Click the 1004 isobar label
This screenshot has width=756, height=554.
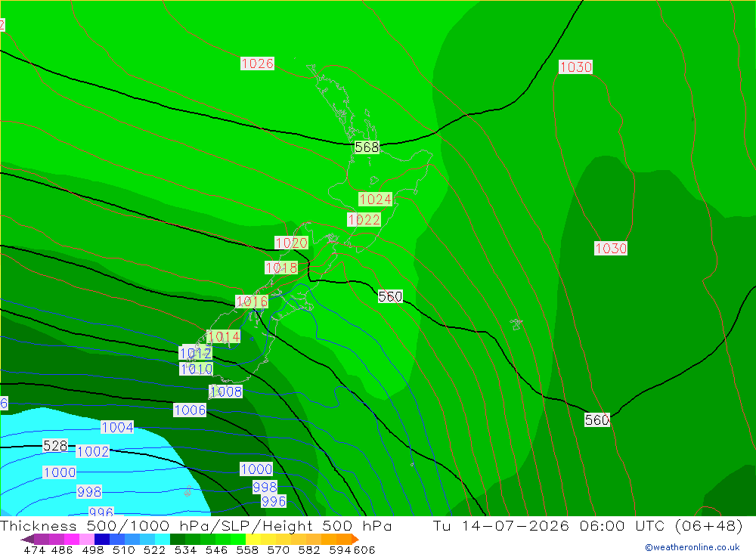click(117, 427)
